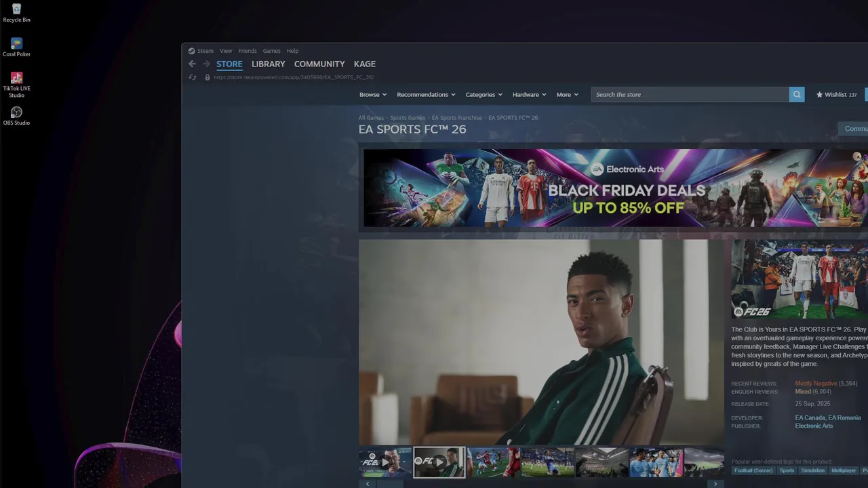This screenshot has height=488, width=868.
Task: Switch to the LIBRARY tab
Action: pyautogui.click(x=268, y=64)
